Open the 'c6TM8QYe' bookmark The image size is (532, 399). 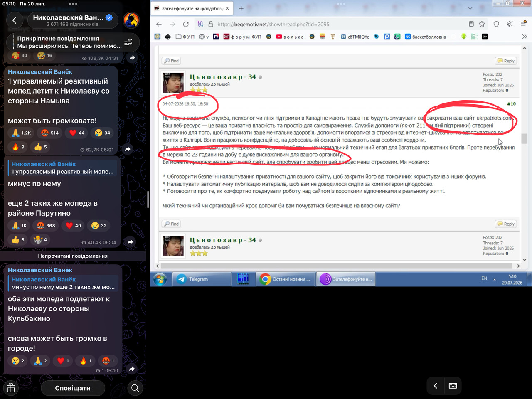click(355, 37)
